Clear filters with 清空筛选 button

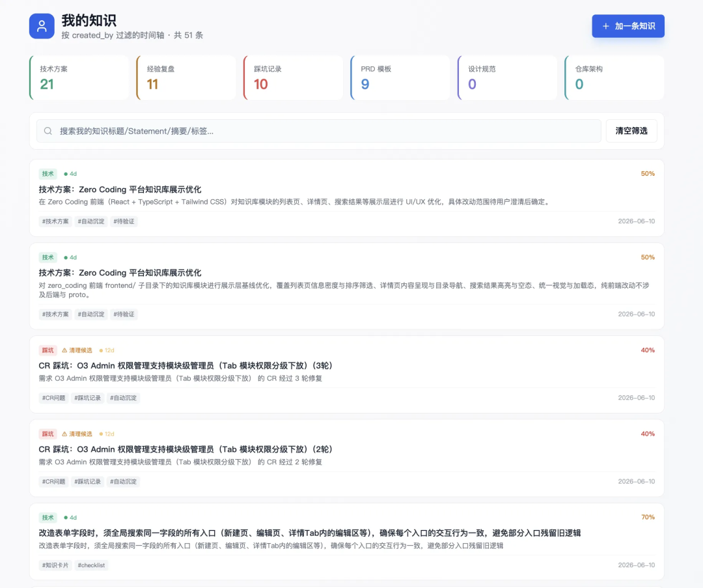tap(631, 131)
